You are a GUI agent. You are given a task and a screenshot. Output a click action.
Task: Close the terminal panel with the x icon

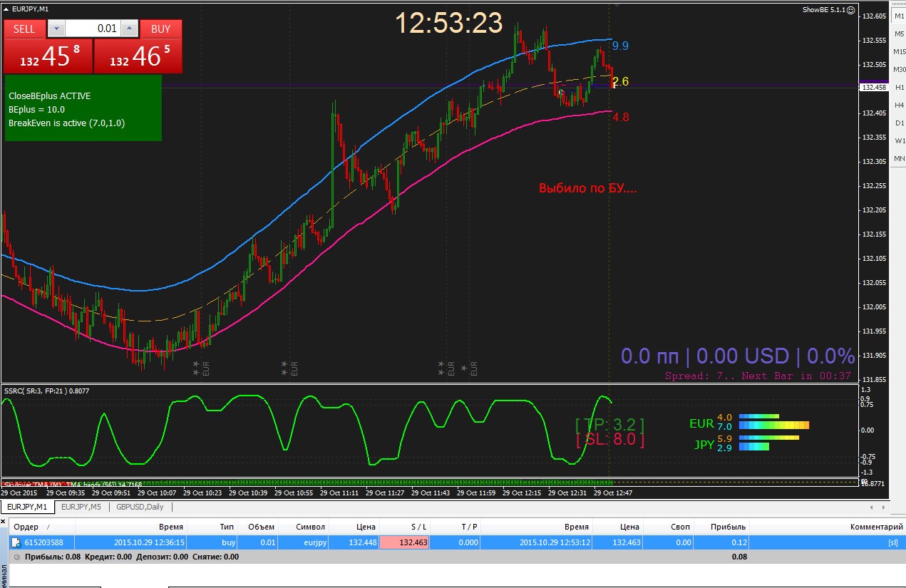(4, 522)
